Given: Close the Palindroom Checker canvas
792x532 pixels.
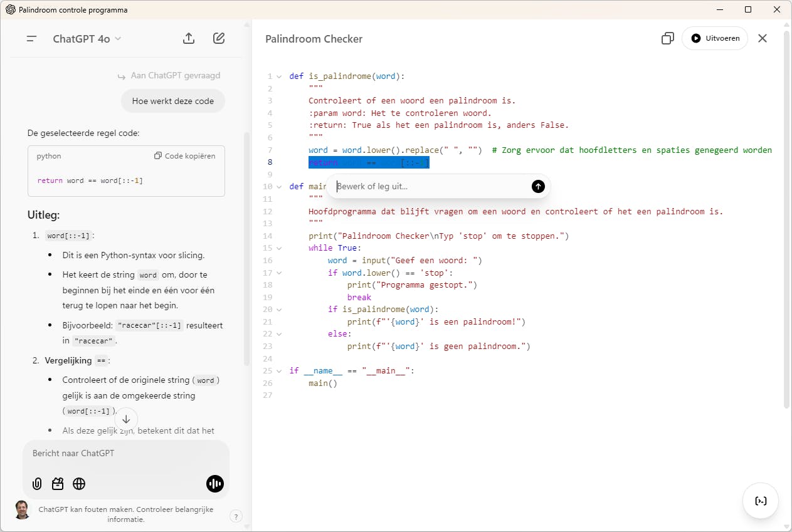Looking at the screenshot, I should point(762,38).
